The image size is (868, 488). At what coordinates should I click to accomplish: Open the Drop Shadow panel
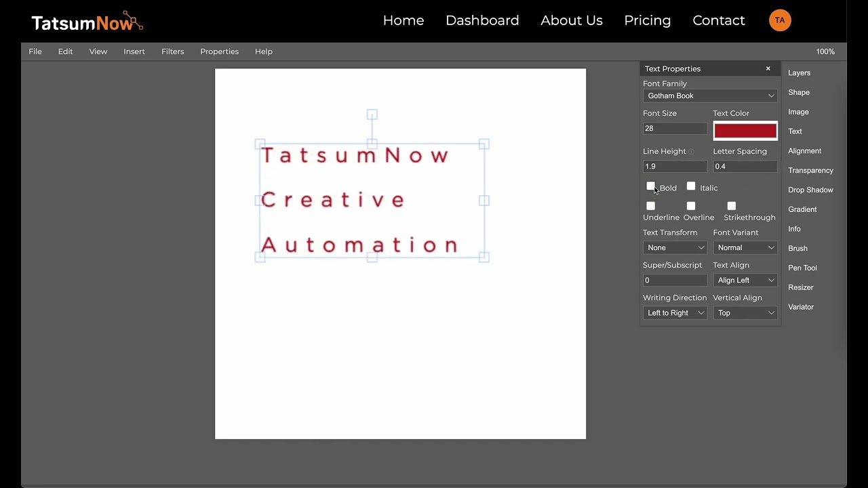(810, 190)
